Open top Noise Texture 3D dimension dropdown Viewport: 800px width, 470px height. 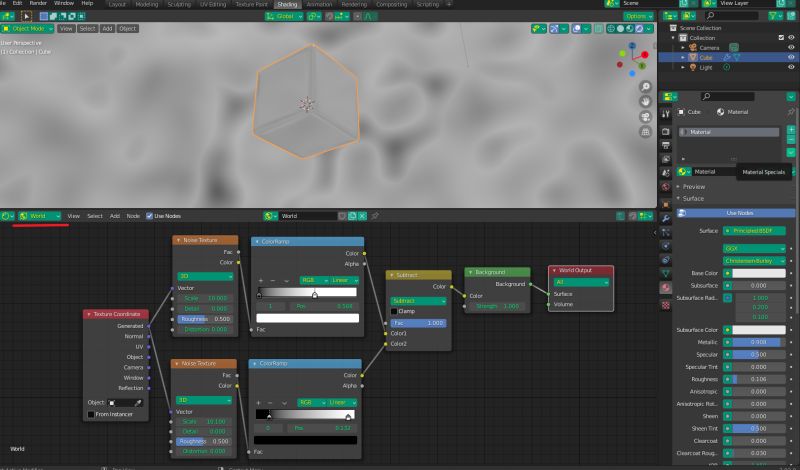coord(205,276)
